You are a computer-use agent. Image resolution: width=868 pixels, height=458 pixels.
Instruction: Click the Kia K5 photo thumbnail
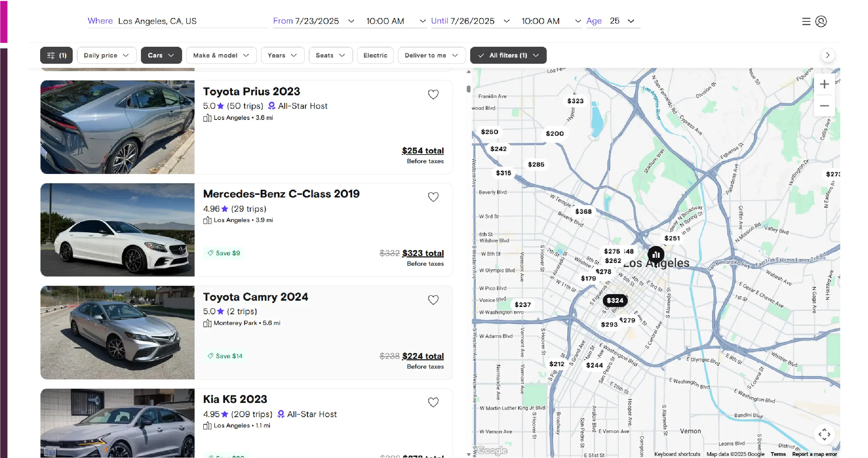(117, 423)
